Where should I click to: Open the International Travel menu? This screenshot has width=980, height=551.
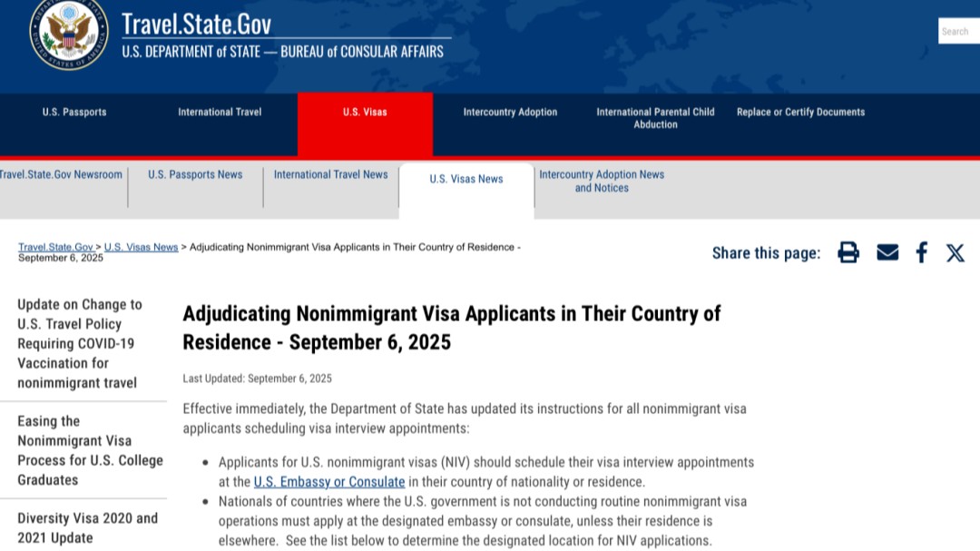[x=220, y=113]
